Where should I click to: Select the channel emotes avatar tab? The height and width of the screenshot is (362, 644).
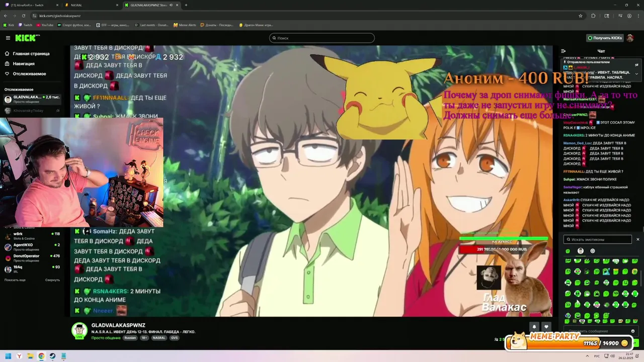tap(581, 251)
